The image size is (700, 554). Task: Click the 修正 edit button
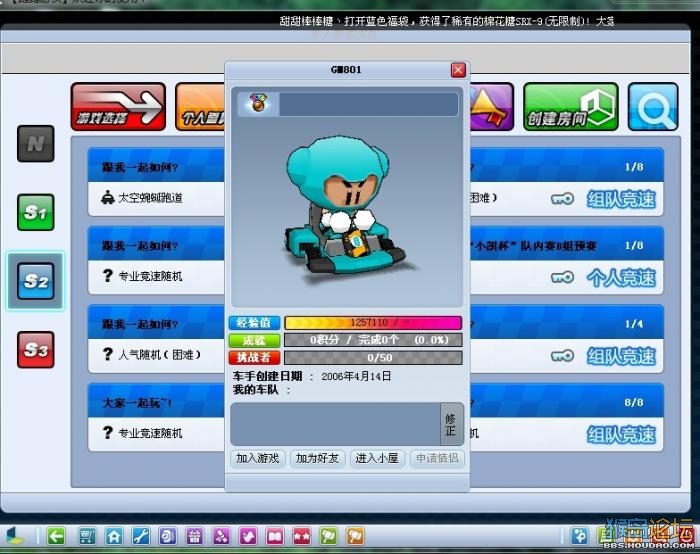coord(451,424)
